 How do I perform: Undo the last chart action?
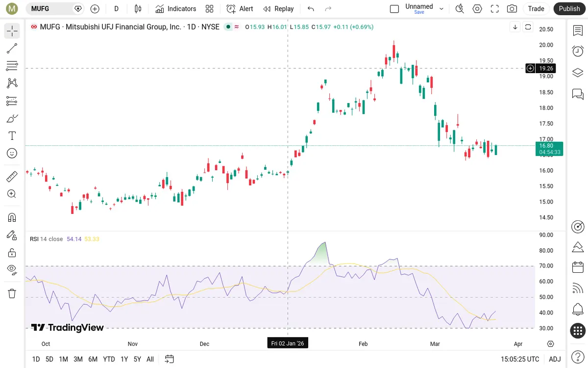(x=311, y=9)
